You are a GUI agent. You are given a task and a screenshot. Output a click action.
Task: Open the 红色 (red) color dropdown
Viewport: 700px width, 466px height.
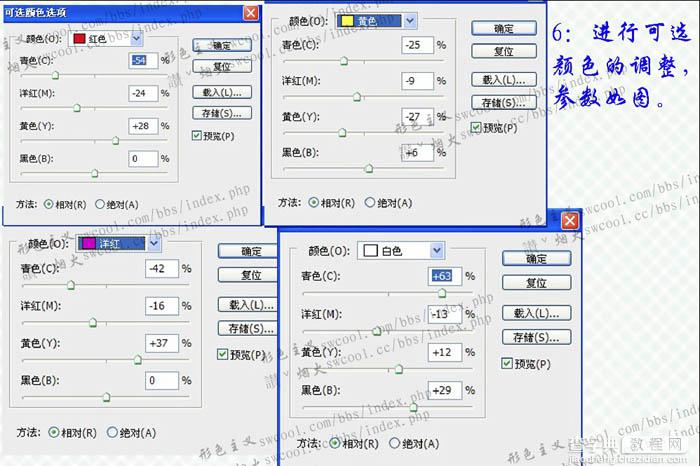137,39
